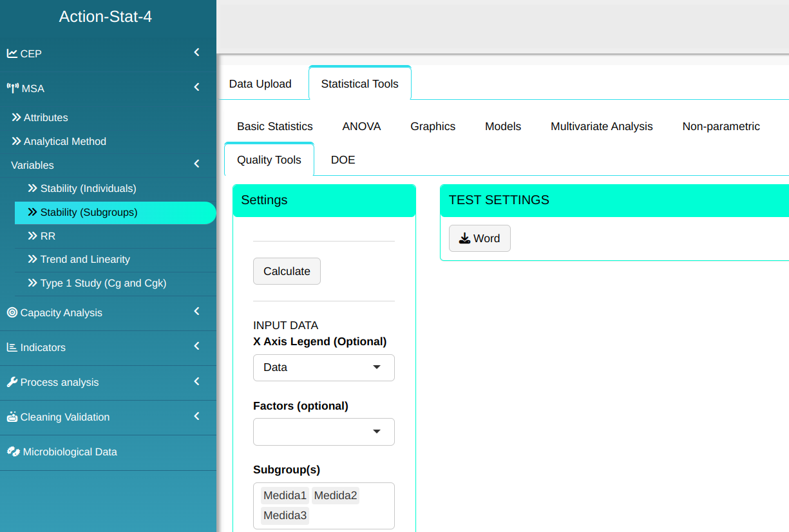Open the ANOVA tab

click(x=361, y=126)
